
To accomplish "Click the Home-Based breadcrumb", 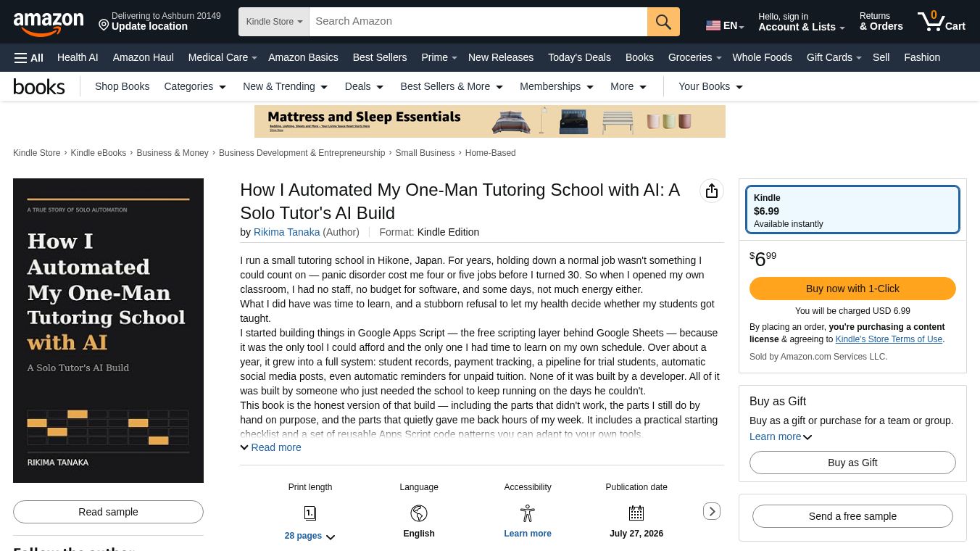I will coord(490,153).
